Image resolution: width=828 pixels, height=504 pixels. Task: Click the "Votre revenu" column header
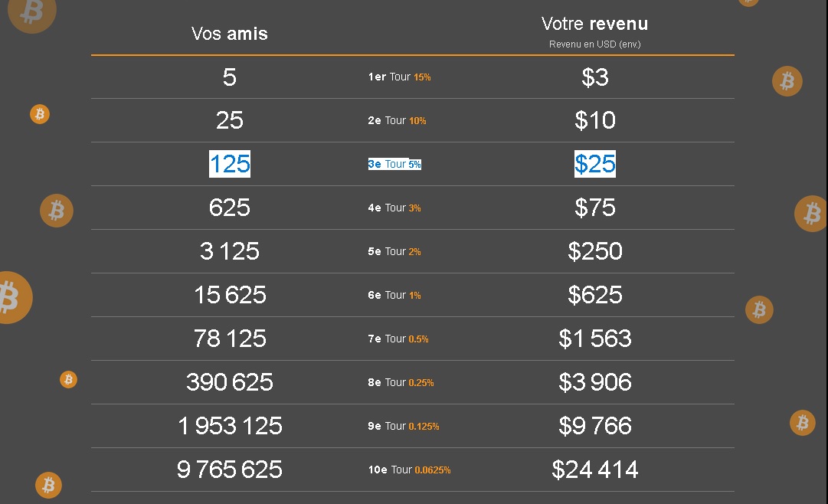click(594, 24)
